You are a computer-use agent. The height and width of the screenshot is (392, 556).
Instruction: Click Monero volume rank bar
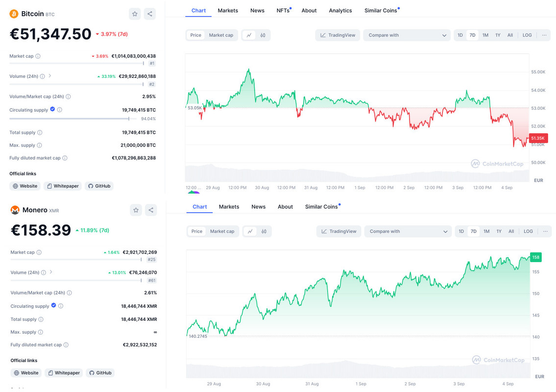[x=76, y=280]
